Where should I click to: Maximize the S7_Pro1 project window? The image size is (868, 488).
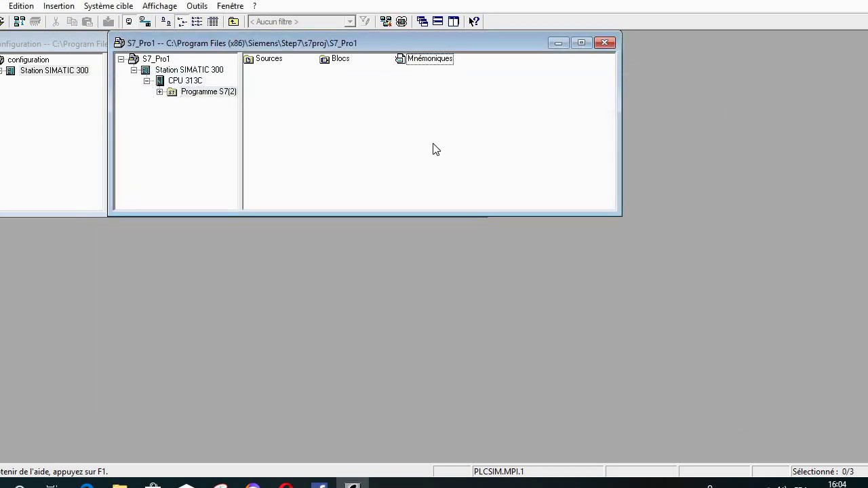click(581, 43)
